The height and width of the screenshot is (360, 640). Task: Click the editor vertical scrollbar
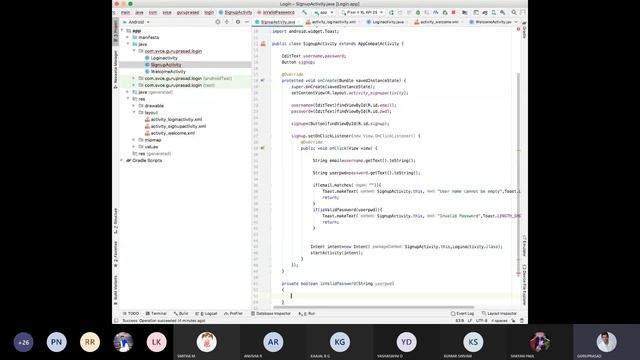point(519,176)
